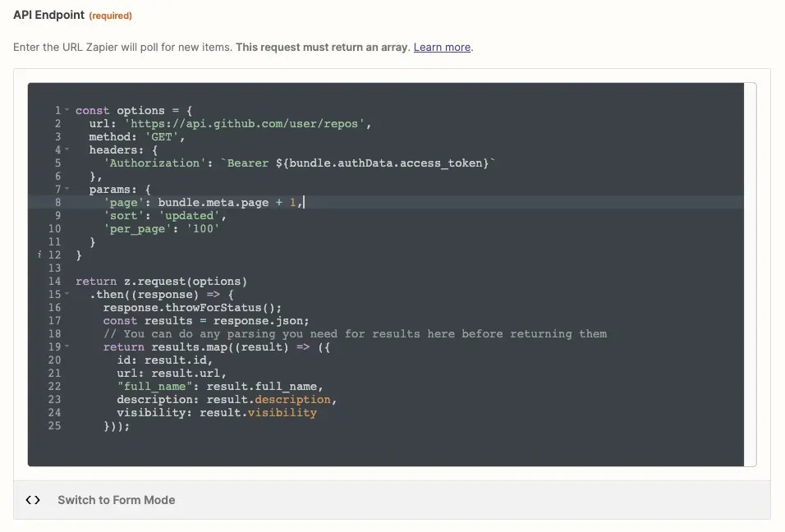Click line number 13 in the gutter
785x532 pixels.
(x=54, y=268)
